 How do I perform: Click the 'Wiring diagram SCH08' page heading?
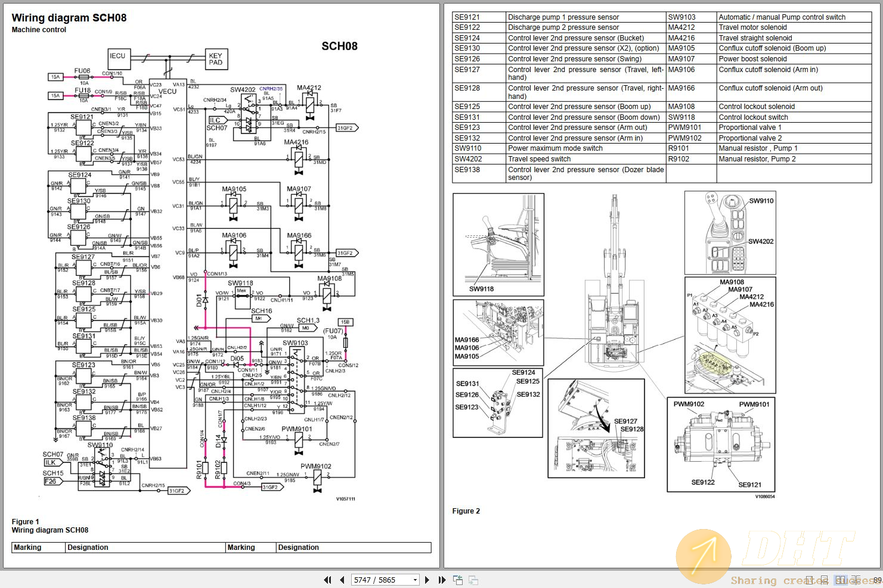click(69, 18)
